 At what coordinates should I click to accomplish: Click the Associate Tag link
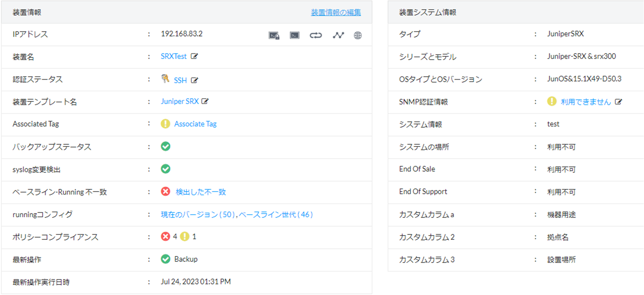click(195, 124)
